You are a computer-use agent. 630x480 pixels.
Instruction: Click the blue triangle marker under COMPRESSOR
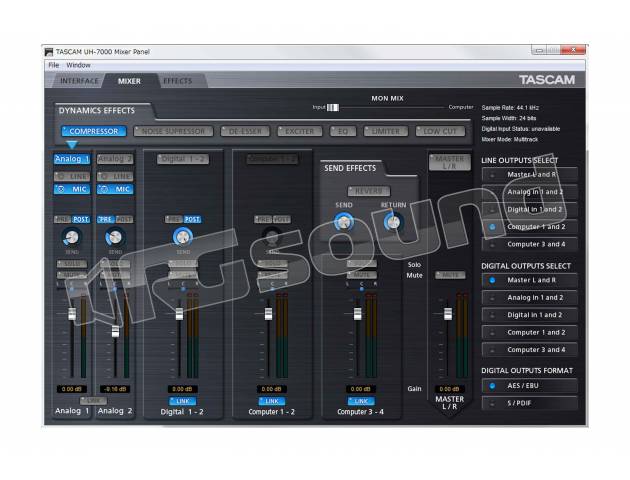(72, 145)
